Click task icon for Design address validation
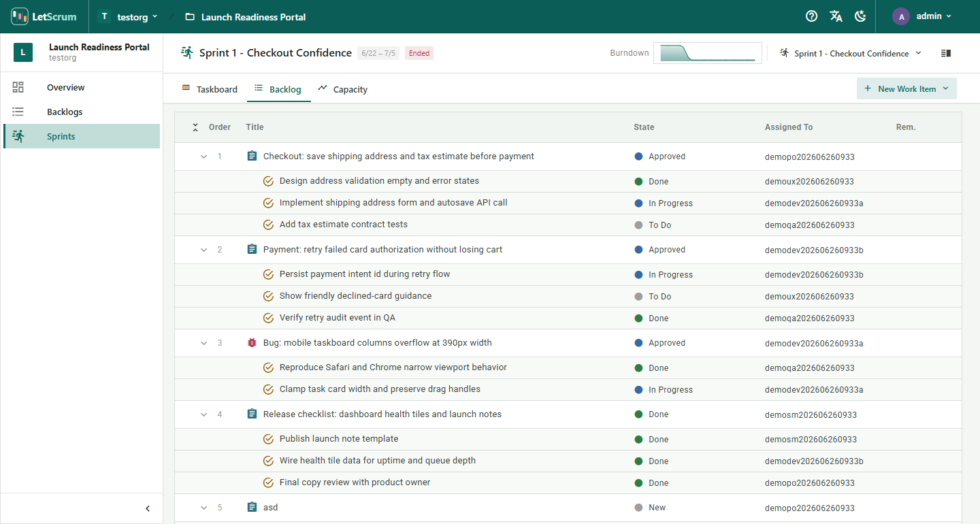 pyautogui.click(x=268, y=181)
